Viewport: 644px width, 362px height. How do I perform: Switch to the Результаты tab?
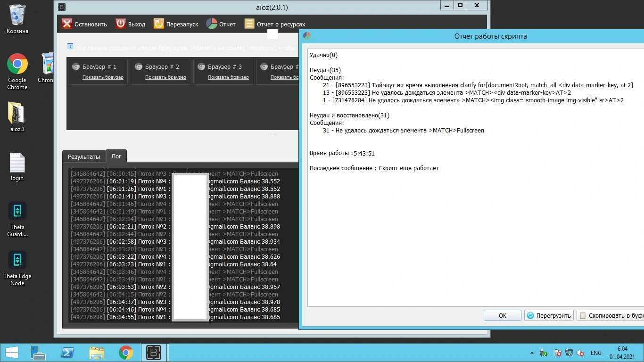[84, 157]
